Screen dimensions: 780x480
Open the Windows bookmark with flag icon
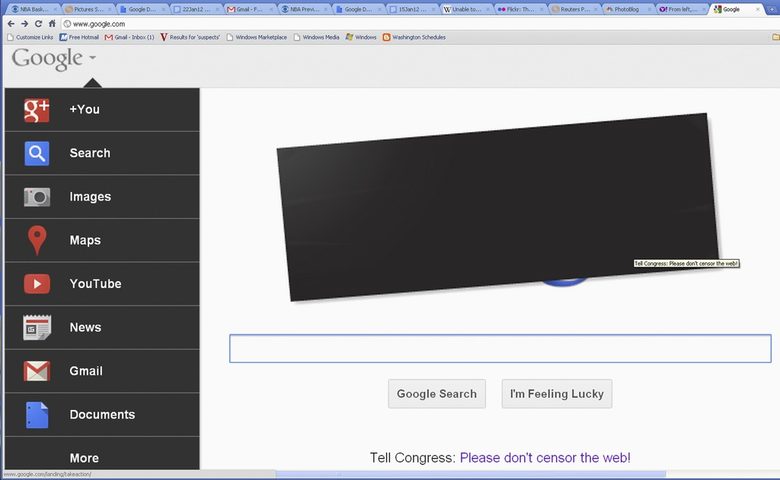click(x=361, y=37)
